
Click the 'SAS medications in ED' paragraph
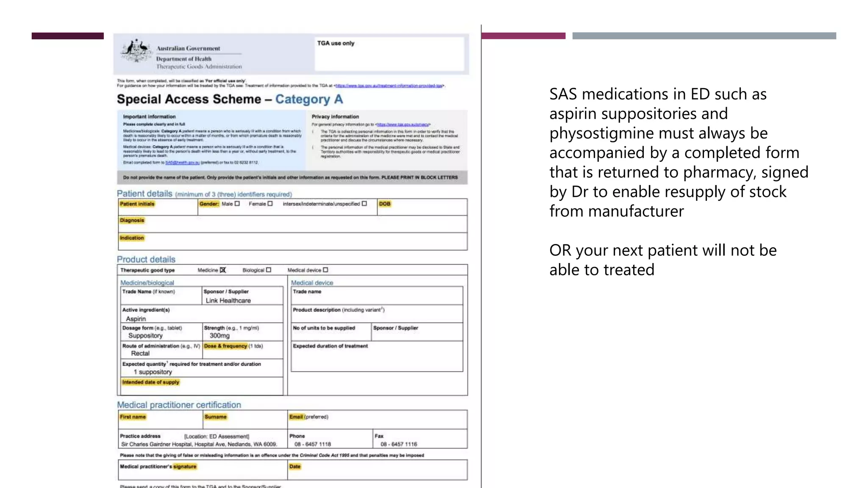click(679, 152)
